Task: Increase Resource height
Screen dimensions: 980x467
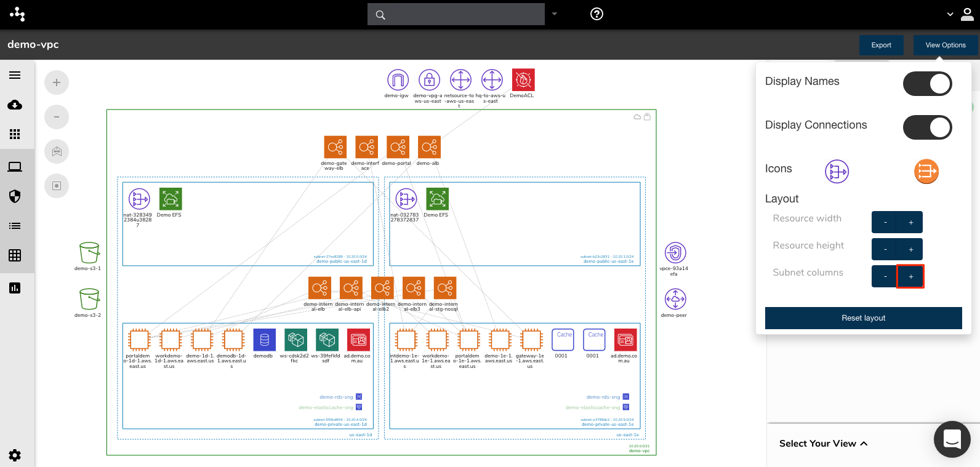Action: (910, 249)
